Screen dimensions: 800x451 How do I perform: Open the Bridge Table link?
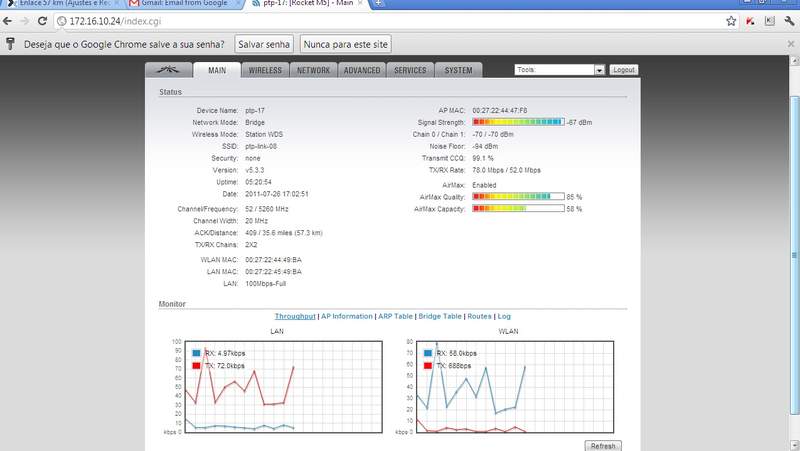(440, 316)
